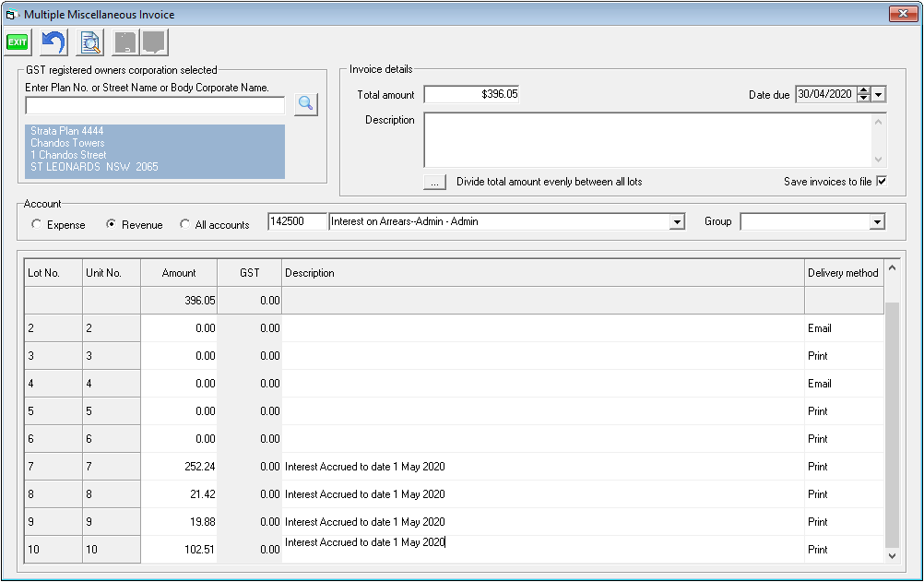The image size is (924, 582).
Task: Click the grid Description column header
Action: coord(543,273)
